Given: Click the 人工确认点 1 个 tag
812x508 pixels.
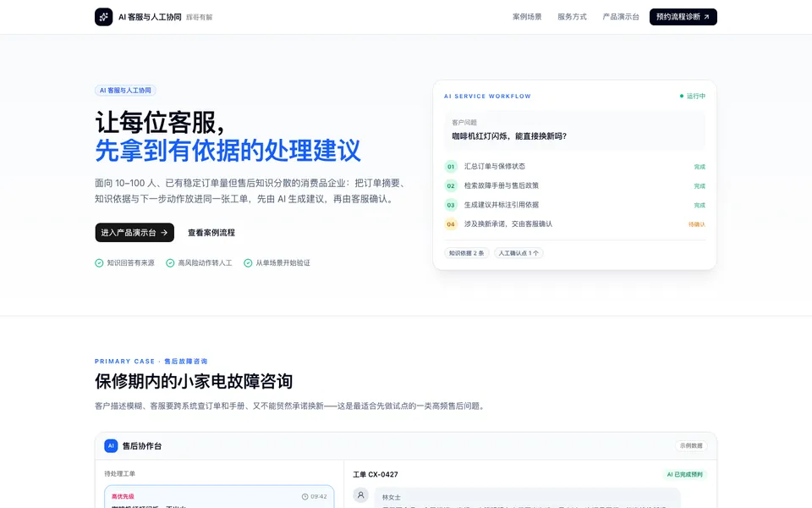Looking at the screenshot, I should (x=518, y=253).
